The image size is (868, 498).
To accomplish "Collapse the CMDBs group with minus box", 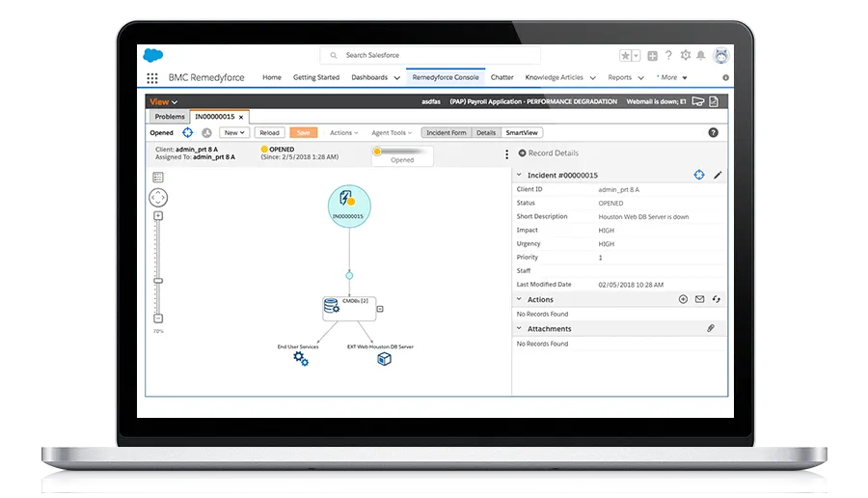I will coord(380,309).
